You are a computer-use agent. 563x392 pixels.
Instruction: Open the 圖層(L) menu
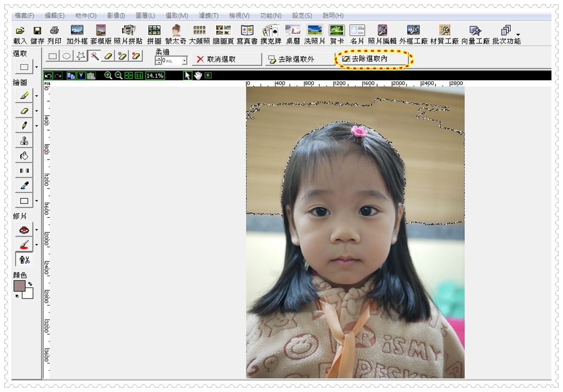[145, 16]
